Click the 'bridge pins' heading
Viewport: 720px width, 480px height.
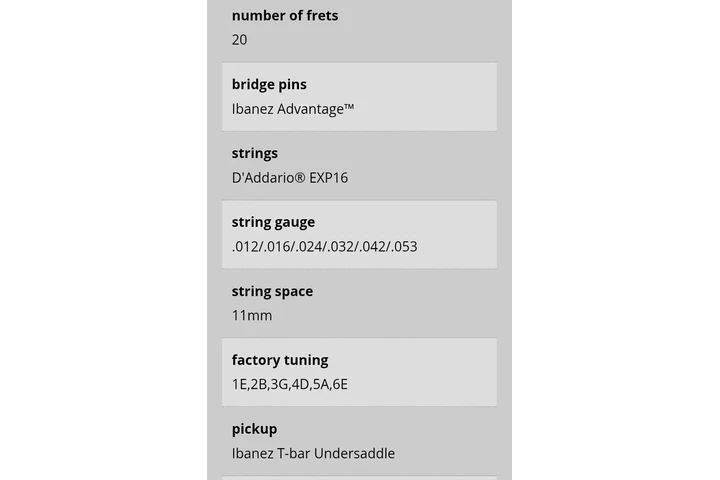tap(269, 84)
